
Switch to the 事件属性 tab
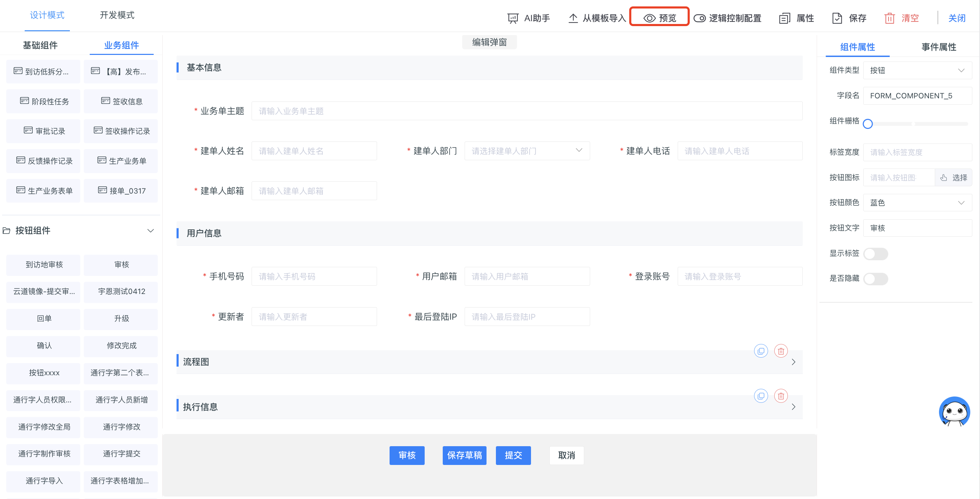coord(939,47)
